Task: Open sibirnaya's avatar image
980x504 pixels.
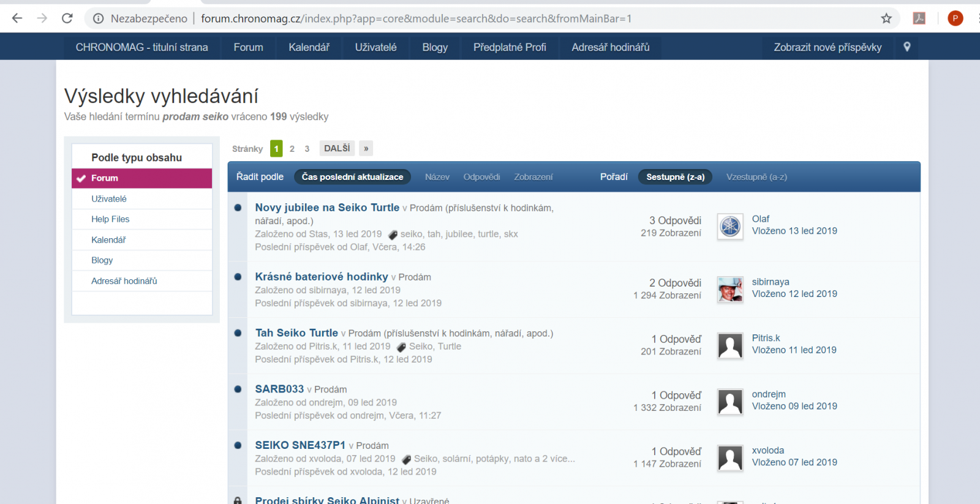Action: (x=730, y=289)
